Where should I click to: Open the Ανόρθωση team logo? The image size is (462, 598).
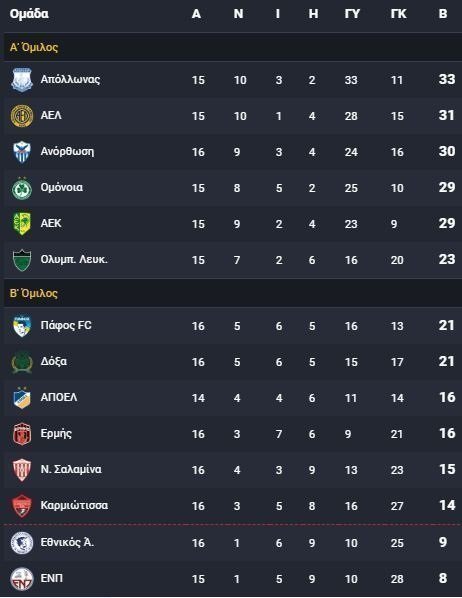pyautogui.click(x=22, y=152)
